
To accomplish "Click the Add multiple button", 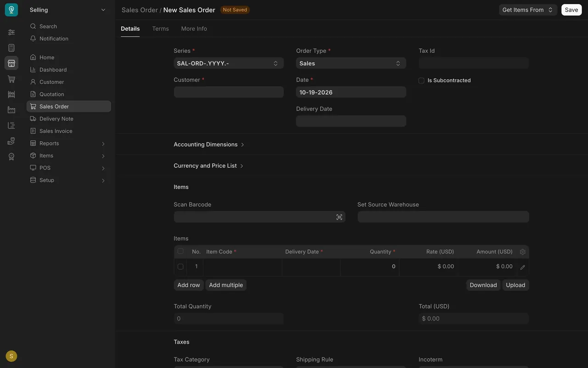I will coord(226,285).
